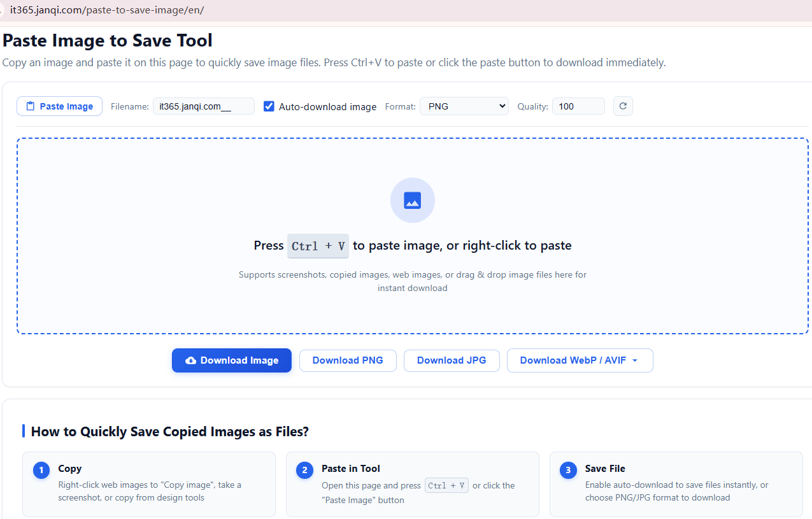812x519 pixels.
Task: Click the cloud download icon
Action: point(190,360)
